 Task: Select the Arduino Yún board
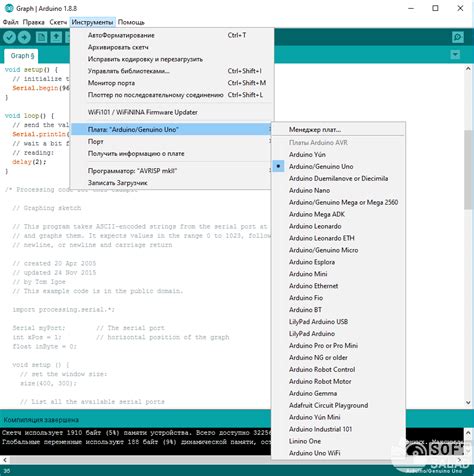coord(339,155)
